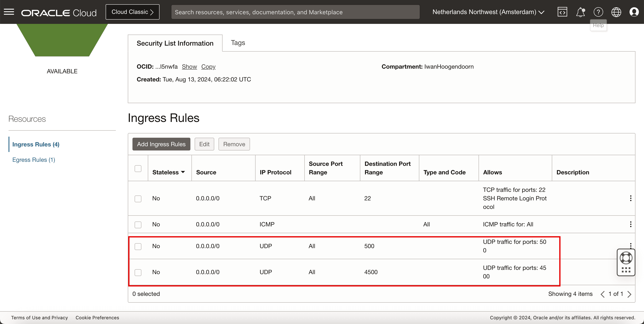Click the search resources input field
Image resolution: width=644 pixels, height=324 pixels.
click(x=295, y=12)
